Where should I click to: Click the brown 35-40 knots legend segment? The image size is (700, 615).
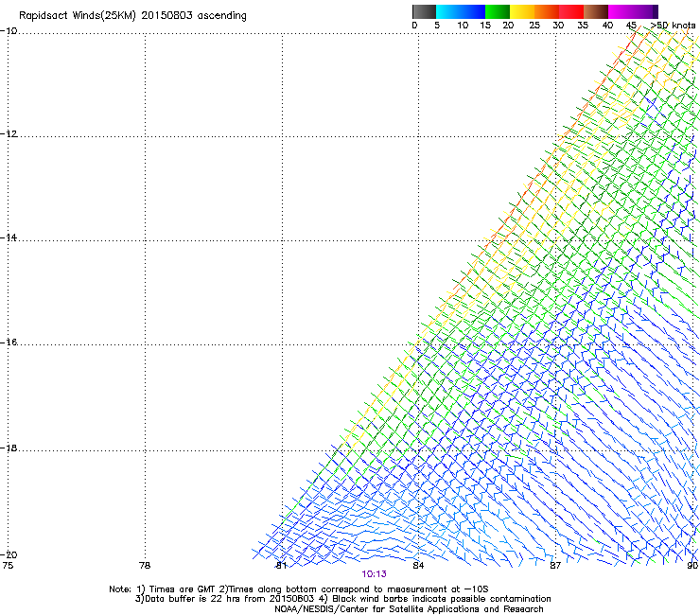click(x=596, y=11)
